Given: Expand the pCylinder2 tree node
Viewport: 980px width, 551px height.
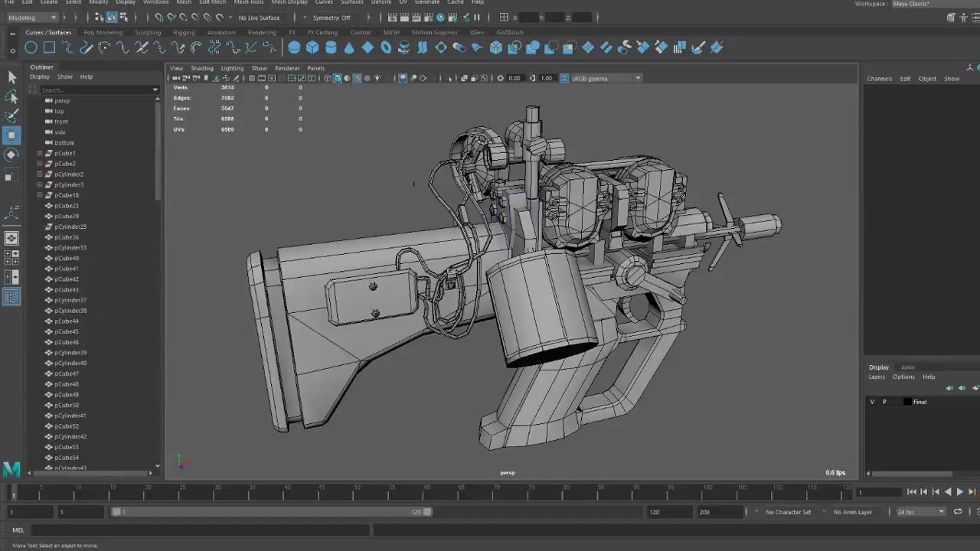Looking at the screenshot, I should pyautogui.click(x=40, y=174).
